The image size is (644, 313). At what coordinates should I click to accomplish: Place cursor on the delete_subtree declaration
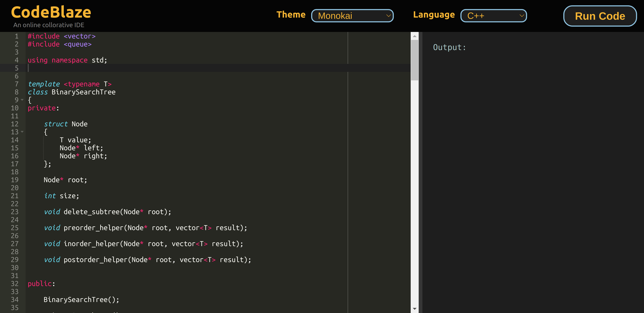[x=108, y=212]
